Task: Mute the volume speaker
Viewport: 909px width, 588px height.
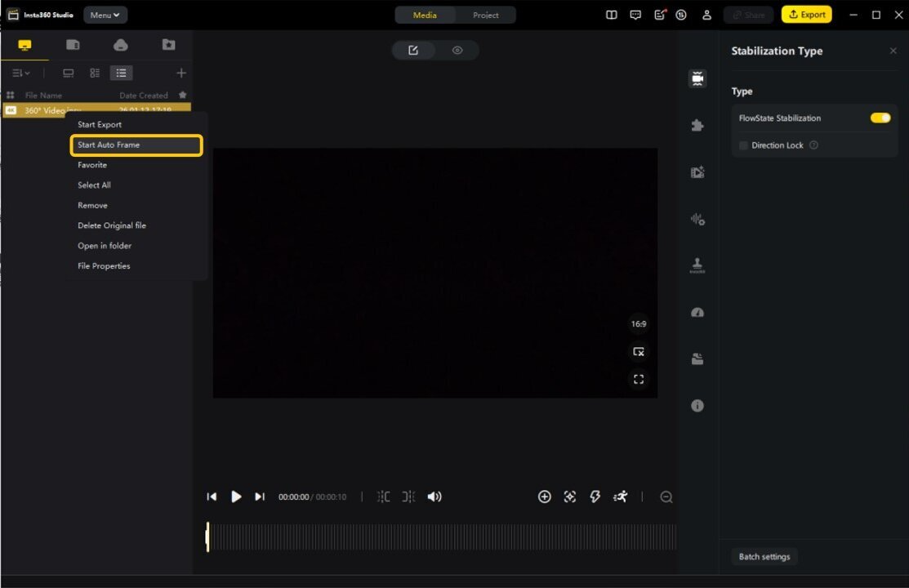Action: coord(434,497)
